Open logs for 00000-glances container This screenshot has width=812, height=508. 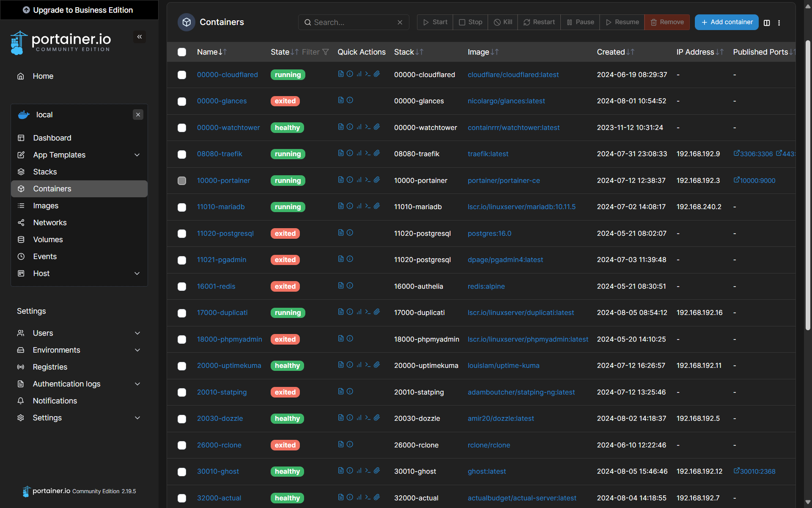(341, 100)
